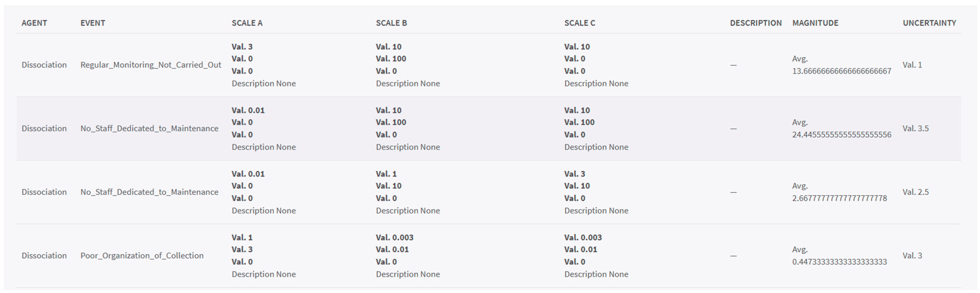Click the SCALE C column header
980x293 pixels.
click(579, 23)
